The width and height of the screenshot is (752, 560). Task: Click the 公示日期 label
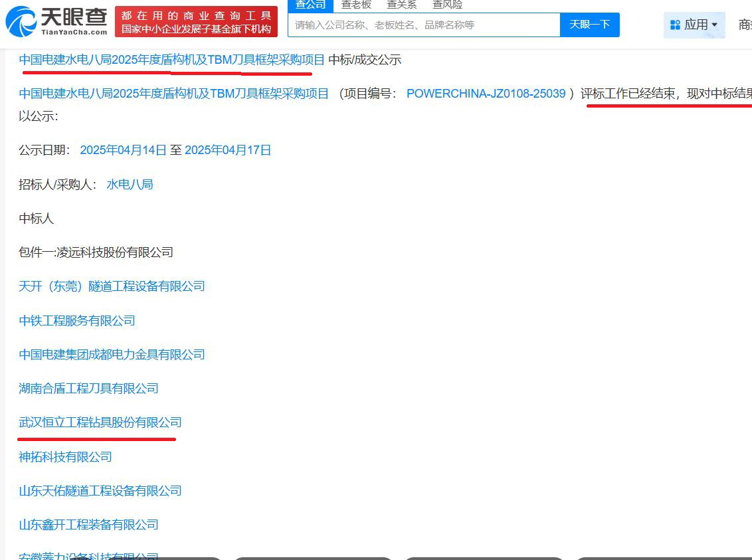click(x=44, y=150)
